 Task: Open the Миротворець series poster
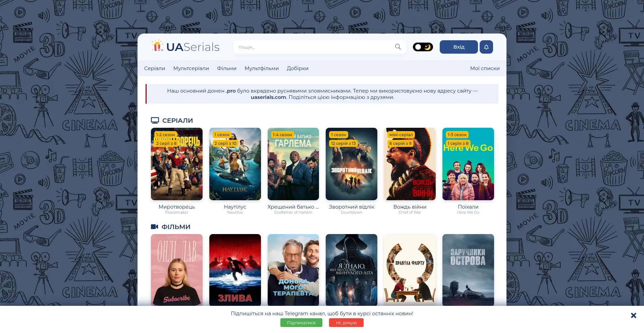point(177,164)
